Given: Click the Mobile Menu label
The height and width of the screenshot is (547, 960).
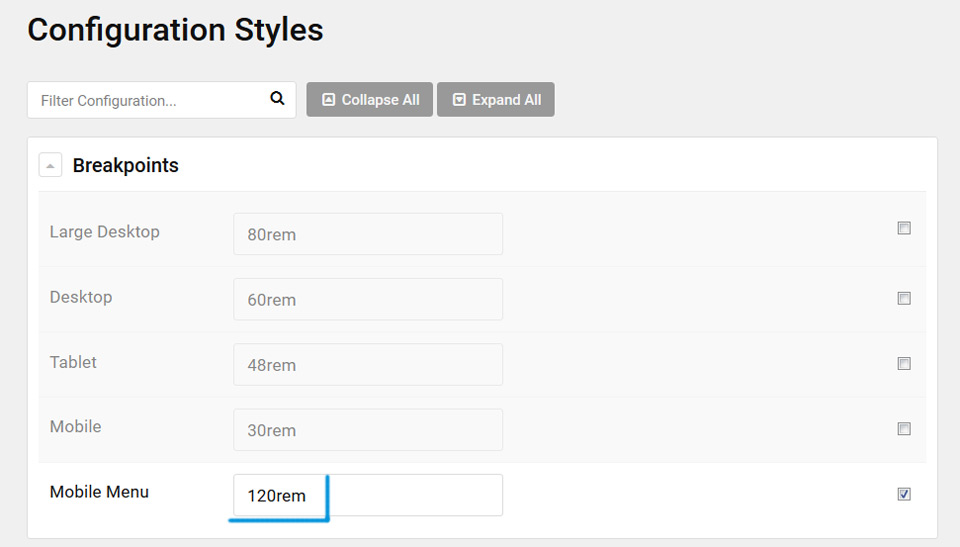Looking at the screenshot, I should [99, 492].
